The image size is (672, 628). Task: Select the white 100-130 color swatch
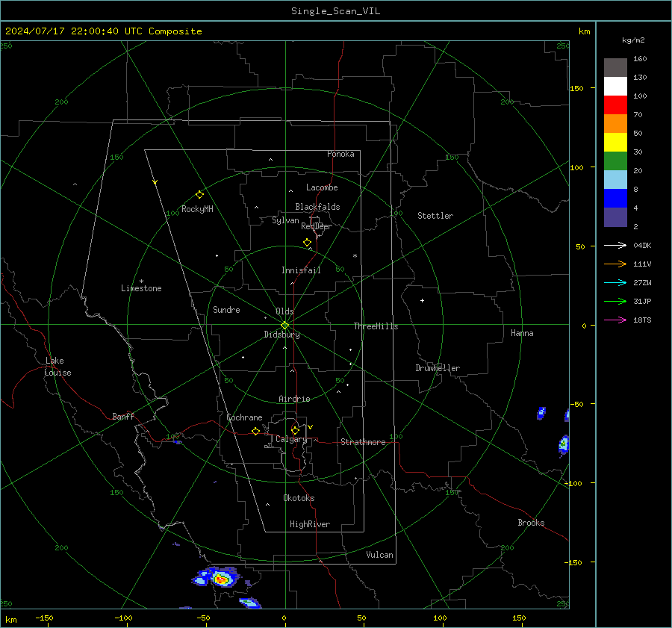pos(615,87)
